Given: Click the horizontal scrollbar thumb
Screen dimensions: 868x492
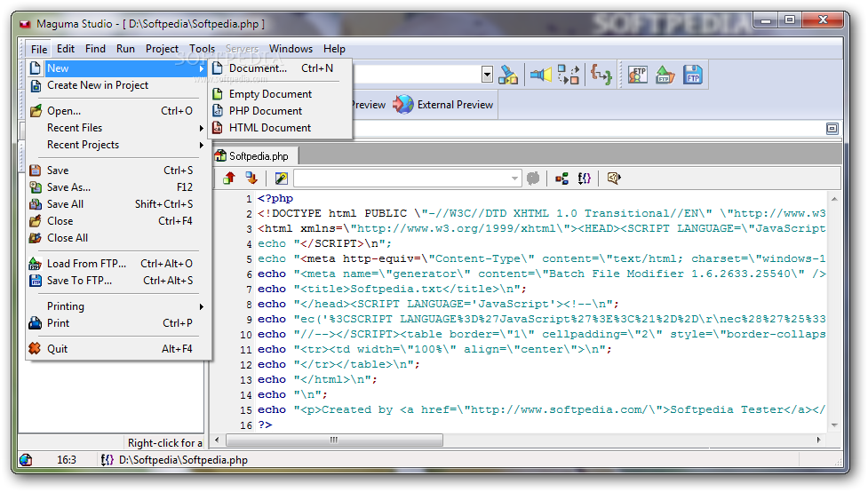Looking at the screenshot, I should [334, 440].
